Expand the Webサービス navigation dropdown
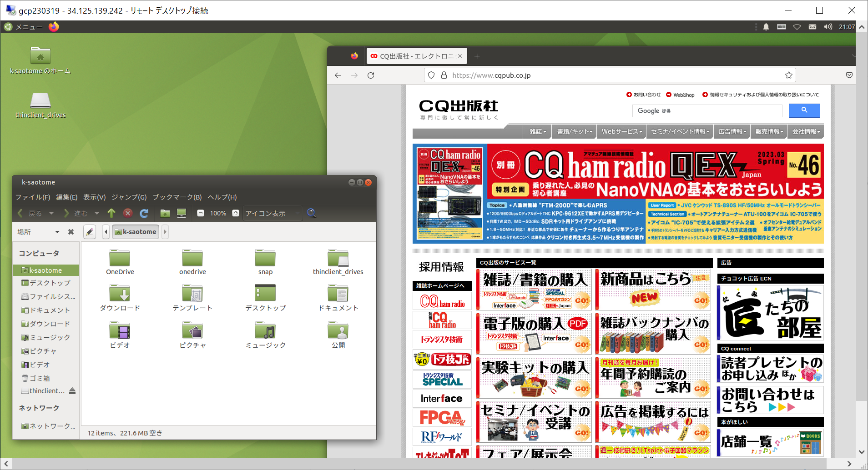868x470 pixels. (x=622, y=131)
